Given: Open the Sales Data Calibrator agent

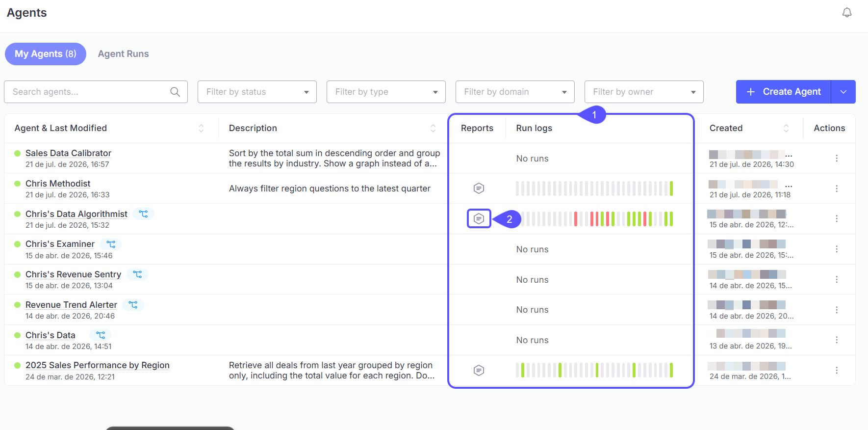Looking at the screenshot, I should coord(68,153).
